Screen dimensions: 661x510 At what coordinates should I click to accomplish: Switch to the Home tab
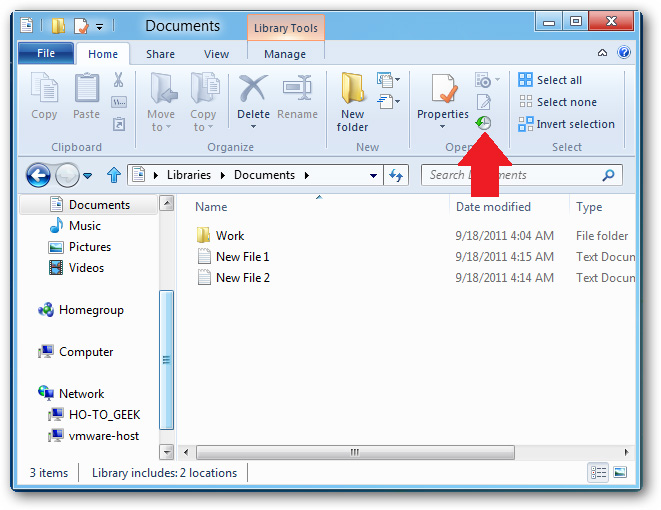[x=103, y=54]
